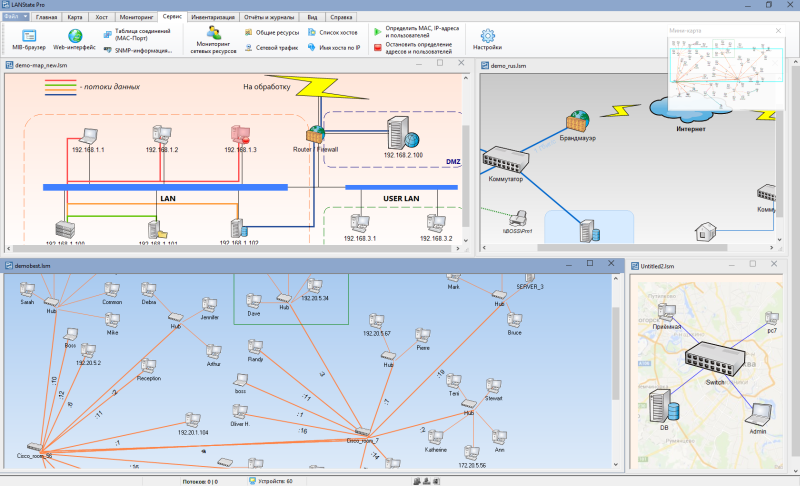This screenshot has width=800, height=486.
Task: Open Список хостов
Action: [x=333, y=33]
